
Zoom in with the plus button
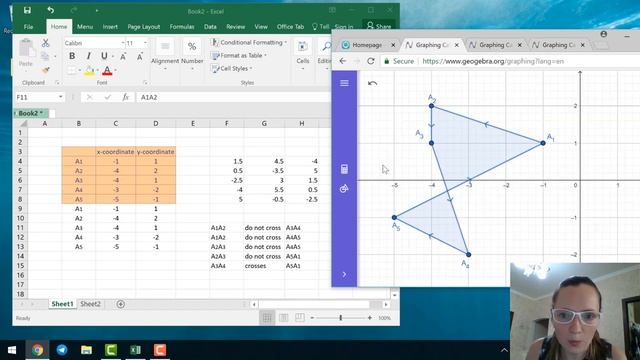(x=370, y=318)
